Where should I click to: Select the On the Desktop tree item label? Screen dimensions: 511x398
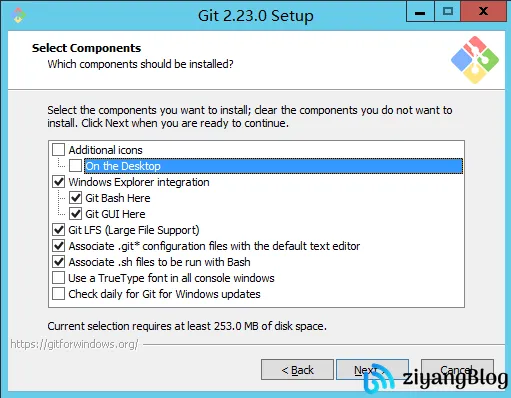(x=123, y=166)
